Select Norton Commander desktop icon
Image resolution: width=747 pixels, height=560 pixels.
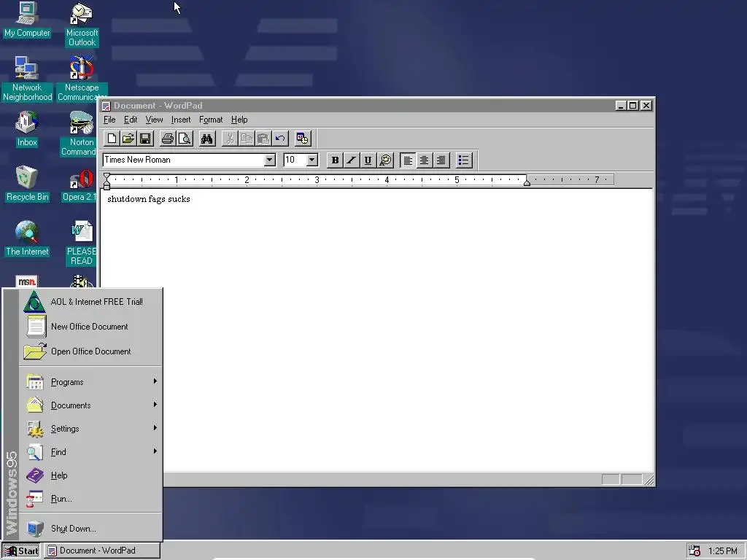[80, 133]
